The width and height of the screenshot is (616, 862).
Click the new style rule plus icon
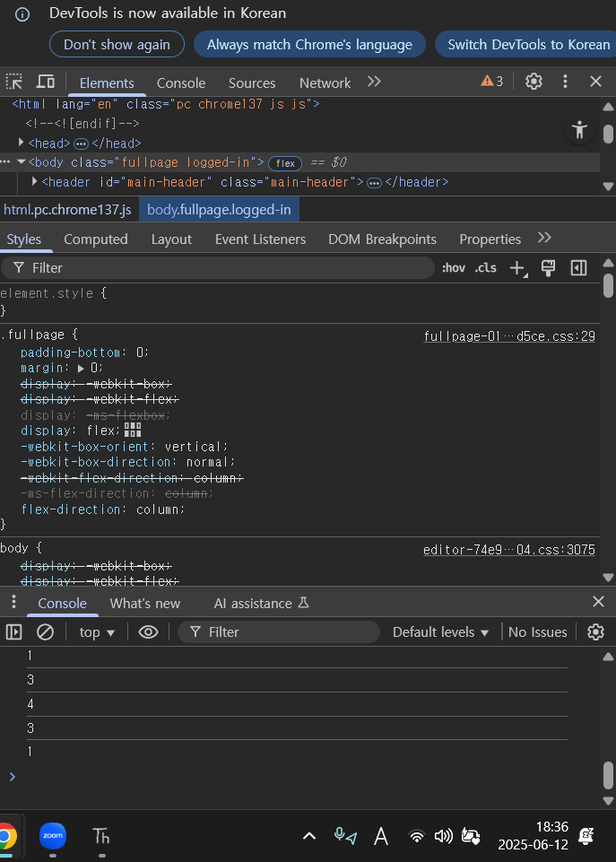tap(518, 268)
